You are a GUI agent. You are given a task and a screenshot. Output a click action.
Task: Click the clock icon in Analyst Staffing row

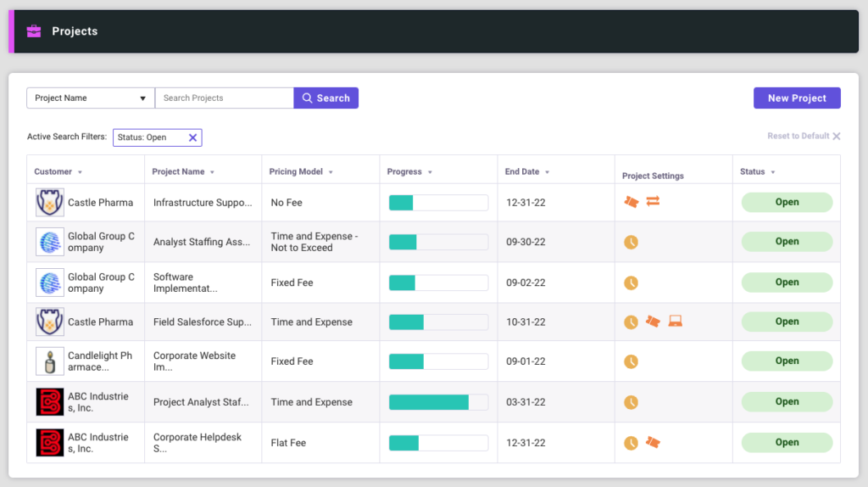click(631, 242)
